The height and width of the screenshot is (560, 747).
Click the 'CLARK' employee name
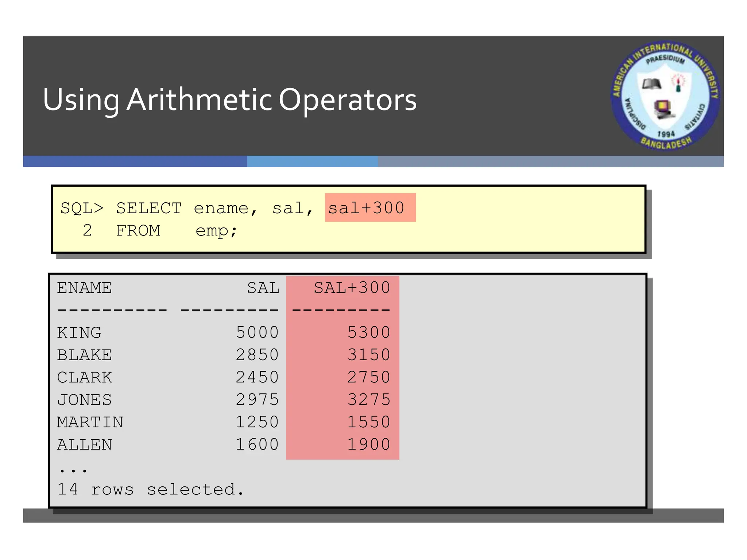(84, 377)
